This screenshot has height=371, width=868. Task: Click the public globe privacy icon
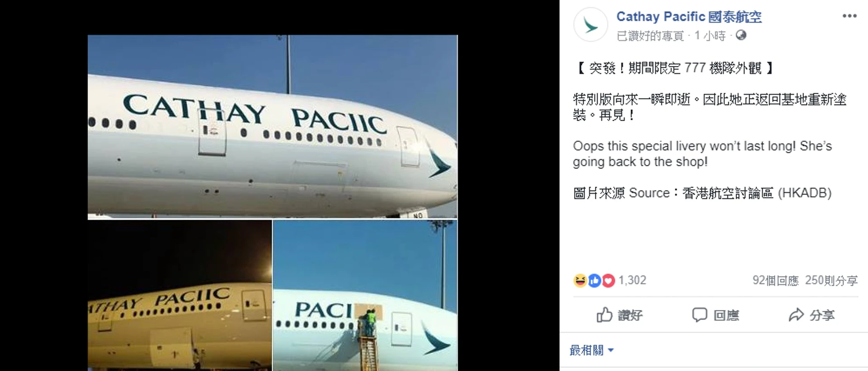(741, 35)
